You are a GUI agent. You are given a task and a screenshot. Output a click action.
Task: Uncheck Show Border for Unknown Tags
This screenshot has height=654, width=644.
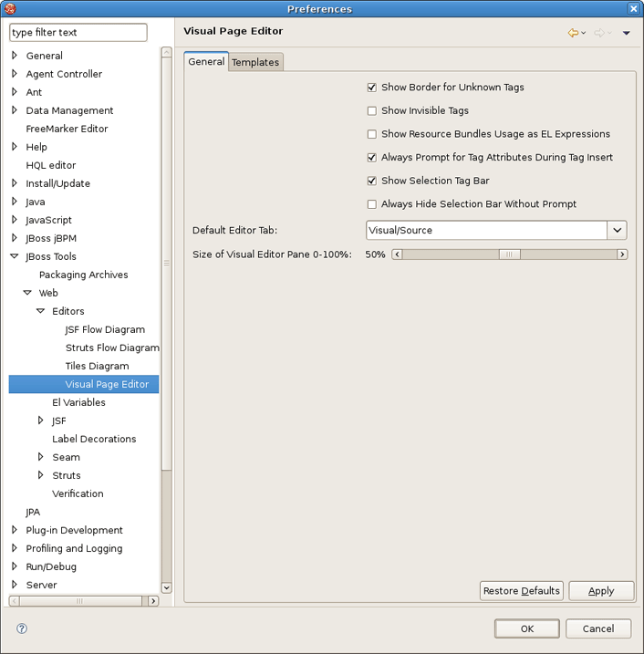tap(372, 88)
